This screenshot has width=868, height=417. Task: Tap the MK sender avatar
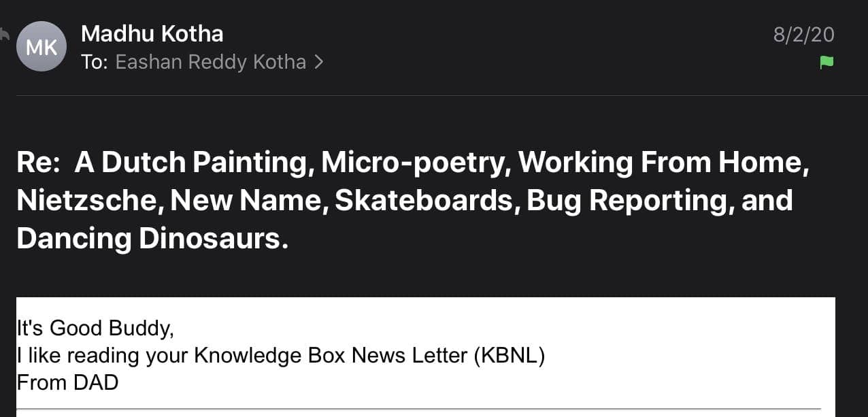coord(41,46)
